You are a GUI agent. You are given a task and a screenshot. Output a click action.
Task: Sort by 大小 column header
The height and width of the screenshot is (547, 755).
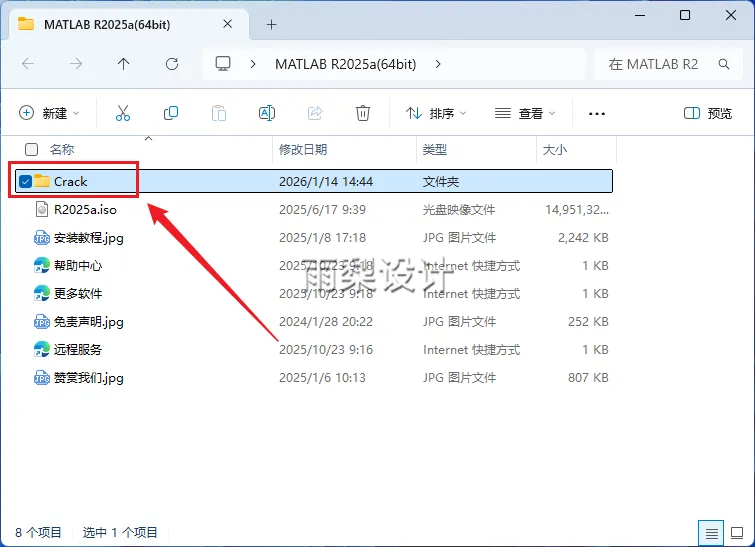(x=555, y=149)
